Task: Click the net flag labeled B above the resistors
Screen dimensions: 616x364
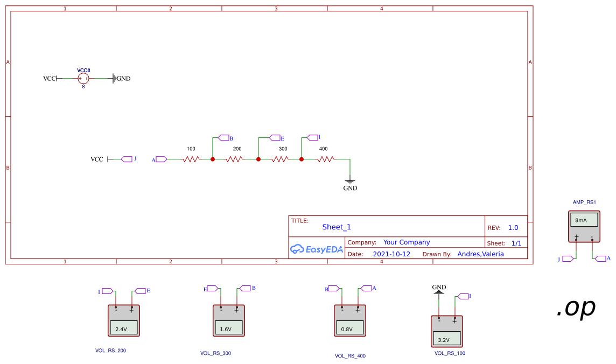Action: [x=223, y=137]
